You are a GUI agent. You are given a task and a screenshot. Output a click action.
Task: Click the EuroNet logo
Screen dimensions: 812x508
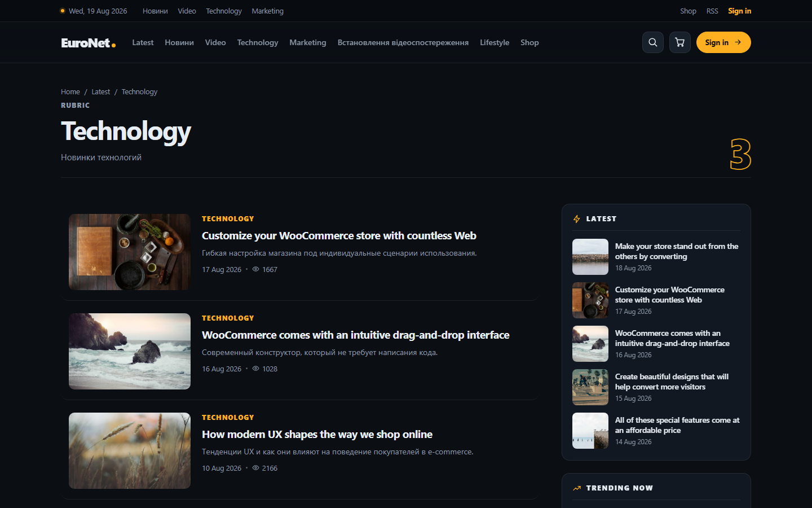click(89, 43)
